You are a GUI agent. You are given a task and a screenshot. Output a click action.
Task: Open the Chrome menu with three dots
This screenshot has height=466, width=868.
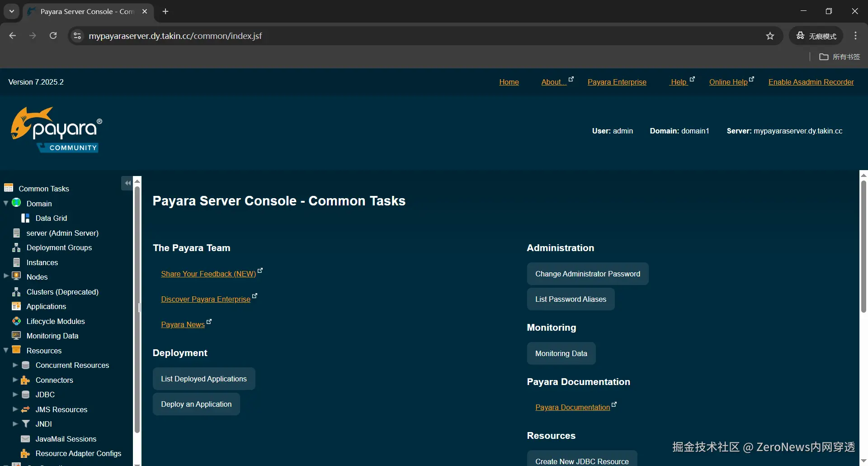tap(856, 36)
